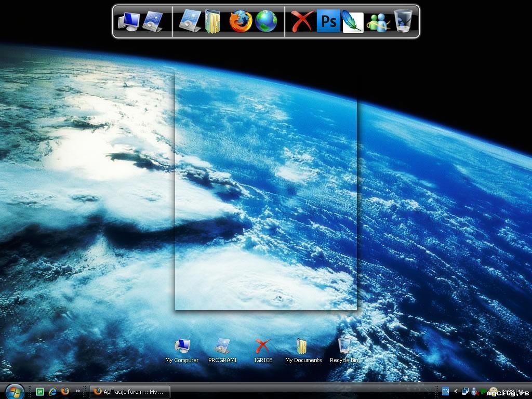Select the PROGRAMI desktop shortcut
Viewport: 532px width, 399px height.
click(x=222, y=351)
